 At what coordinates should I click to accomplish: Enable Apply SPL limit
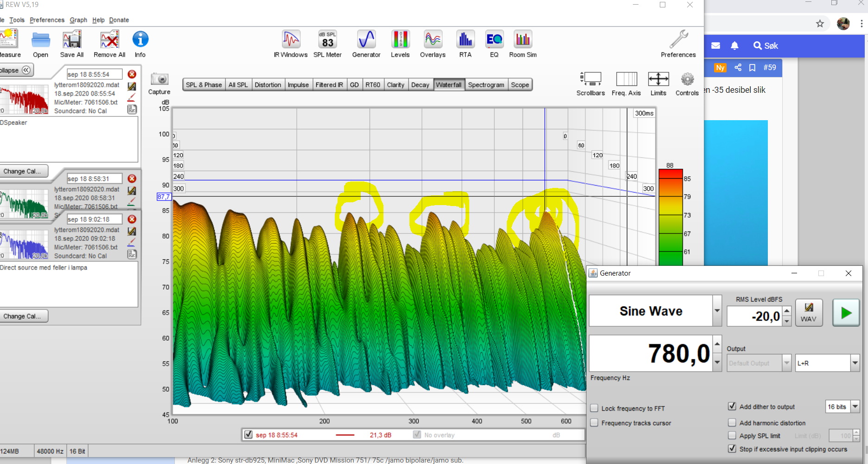point(732,436)
